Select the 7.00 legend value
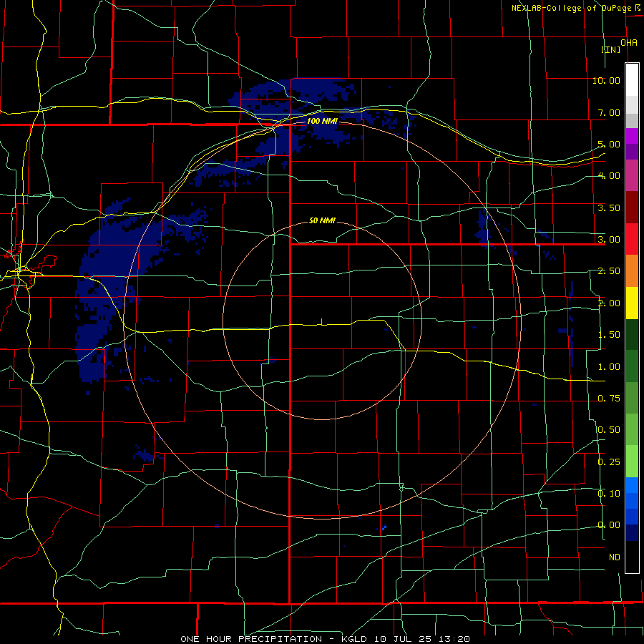The image size is (644, 644). click(x=609, y=112)
